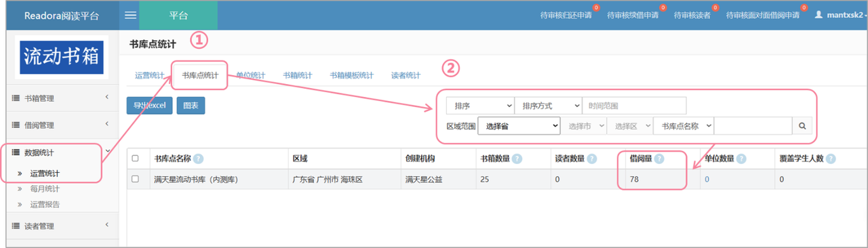The image size is (868, 248).
Task: Open the 排序方式 dropdown
Action: [548, 106]
